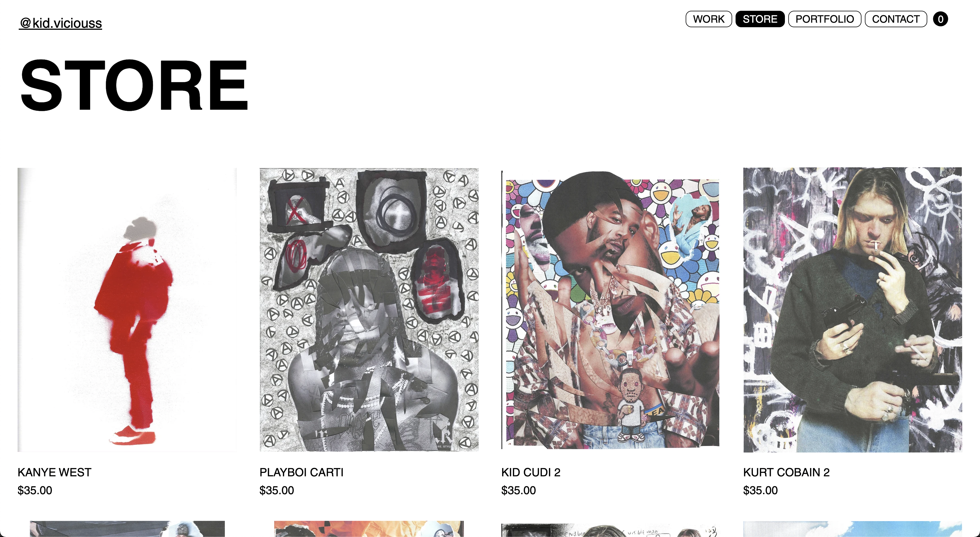Viewport: 980px width, 537px height.
Task: Select the STORE nav button
Action: pyautogui.click(x=760, y=19)
